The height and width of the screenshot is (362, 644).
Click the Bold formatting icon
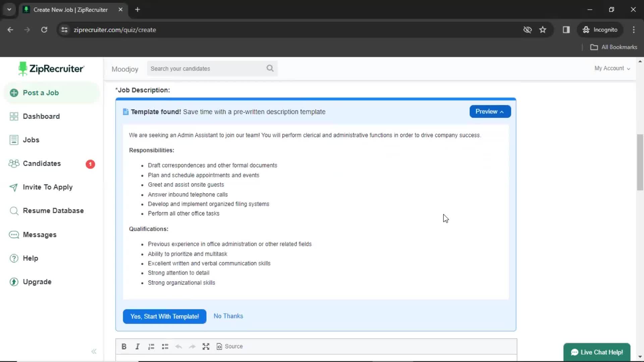124,346
